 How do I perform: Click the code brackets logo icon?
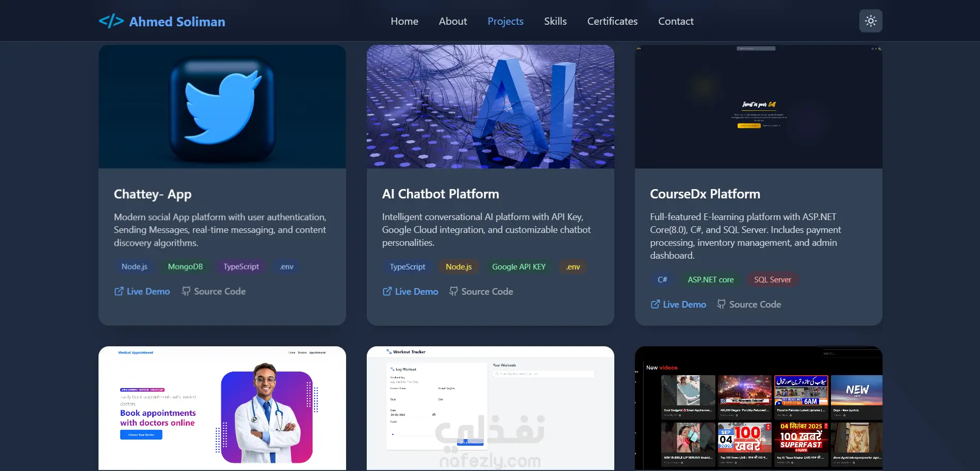[x=111, y=21]
